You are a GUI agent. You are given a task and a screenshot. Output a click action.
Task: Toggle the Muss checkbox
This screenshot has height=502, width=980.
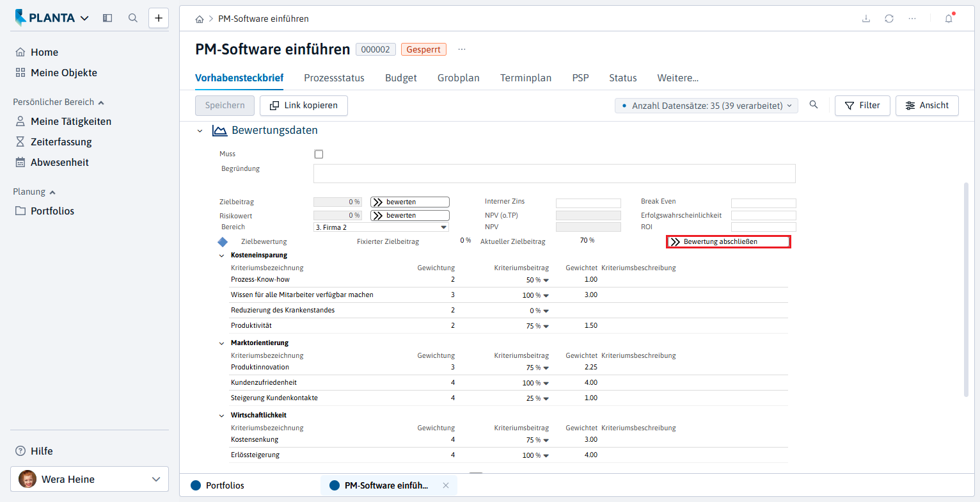(319, 154)
